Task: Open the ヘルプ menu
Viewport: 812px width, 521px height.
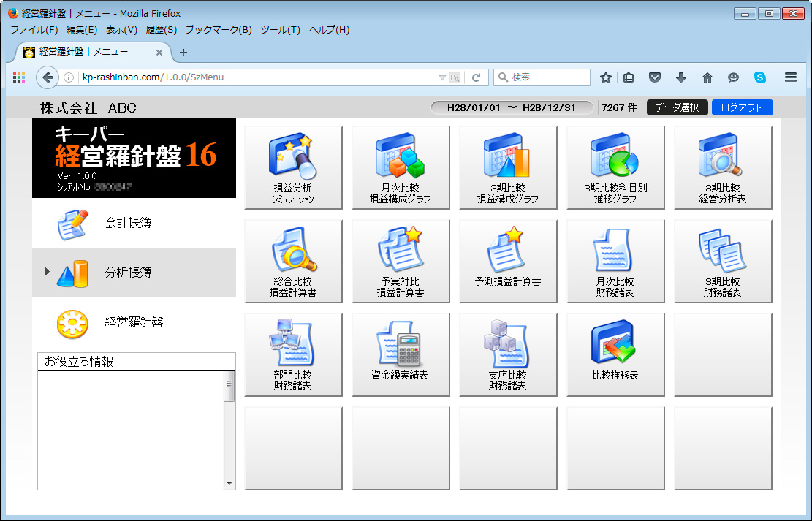Action: (x=329, y=30)
